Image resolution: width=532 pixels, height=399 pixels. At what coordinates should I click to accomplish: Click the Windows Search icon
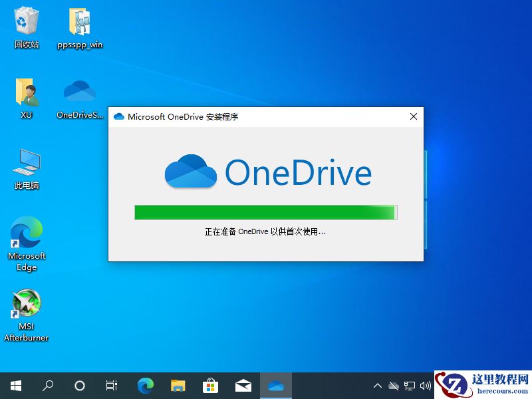point(47,385)
